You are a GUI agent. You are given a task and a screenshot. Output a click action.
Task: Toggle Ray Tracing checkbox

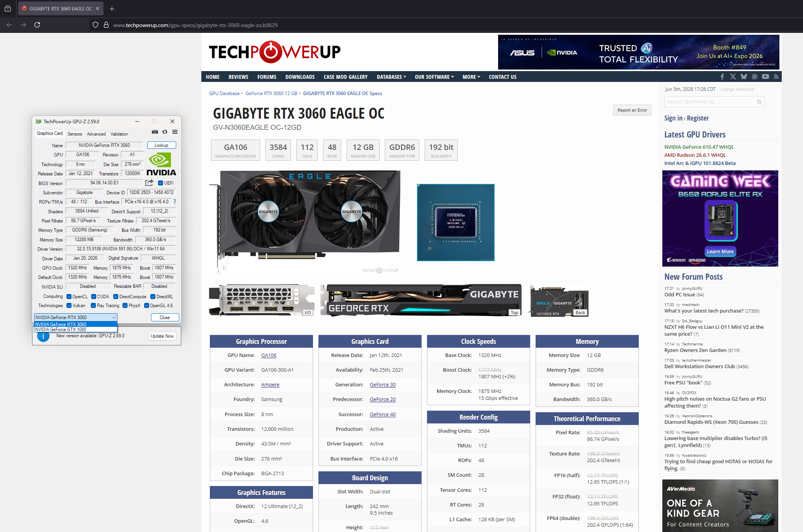93,306
